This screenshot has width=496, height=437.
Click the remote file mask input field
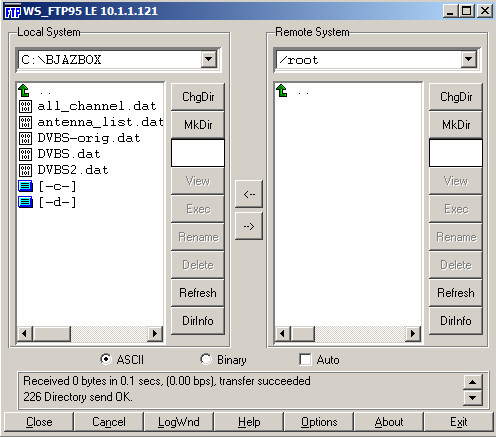pos(456,153)
